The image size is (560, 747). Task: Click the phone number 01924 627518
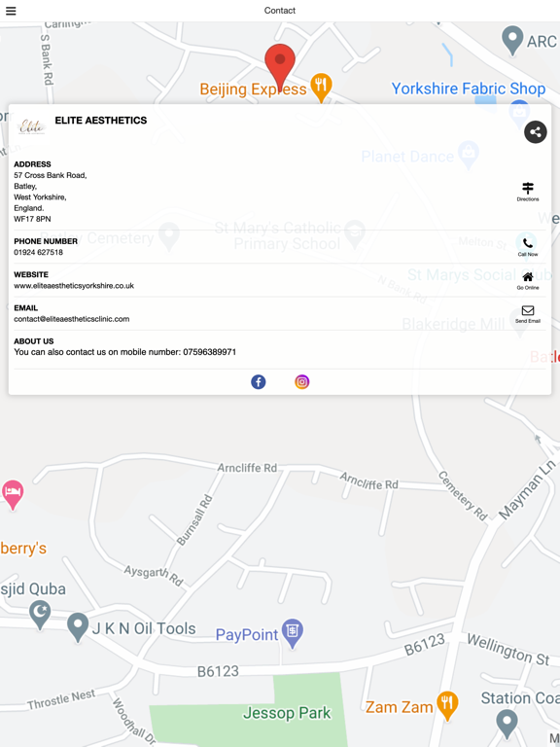[38, 253]
